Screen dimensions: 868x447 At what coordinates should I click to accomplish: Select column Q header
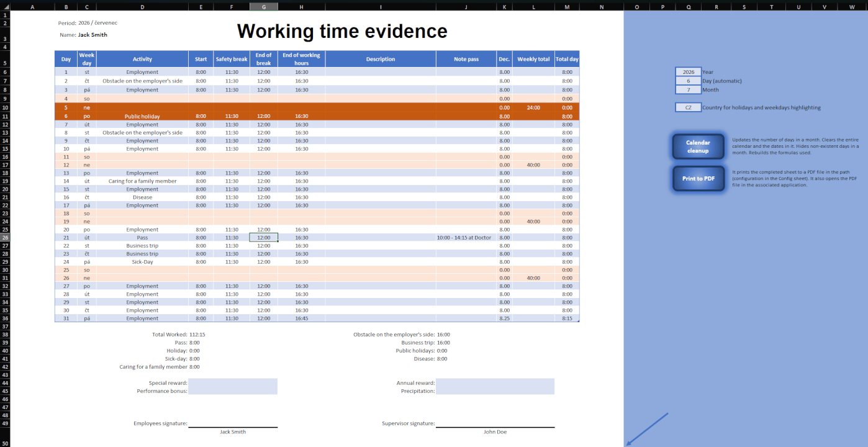689,7
